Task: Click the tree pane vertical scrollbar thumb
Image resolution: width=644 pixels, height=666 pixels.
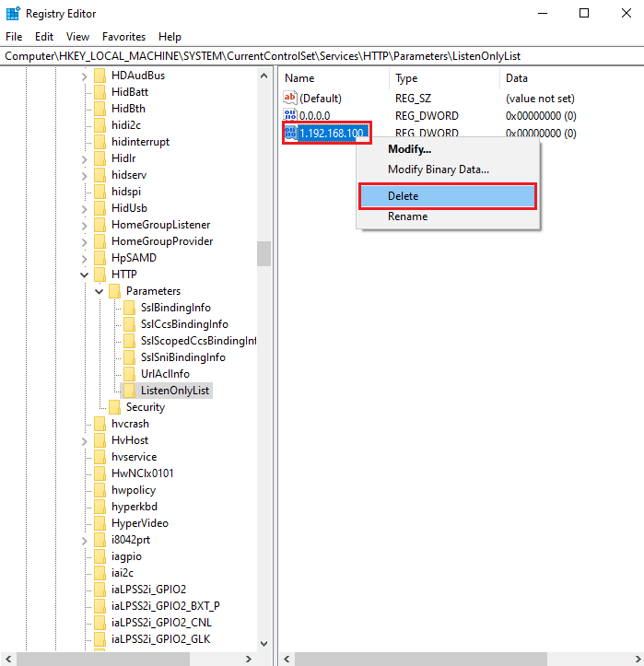Action: click(x=263, y=253)
